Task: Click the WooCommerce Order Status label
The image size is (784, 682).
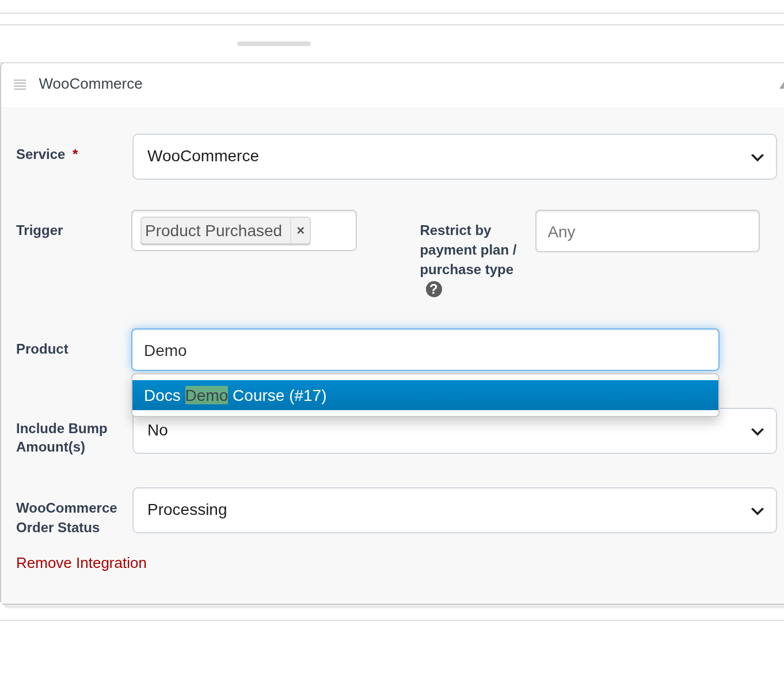Action: (66, 517)
